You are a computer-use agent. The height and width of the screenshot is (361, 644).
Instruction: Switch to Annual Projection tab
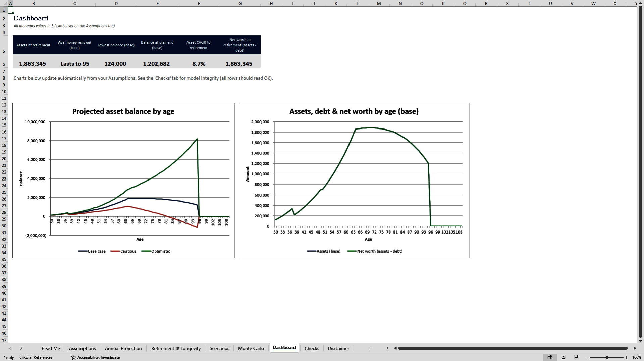coord(123,348)
